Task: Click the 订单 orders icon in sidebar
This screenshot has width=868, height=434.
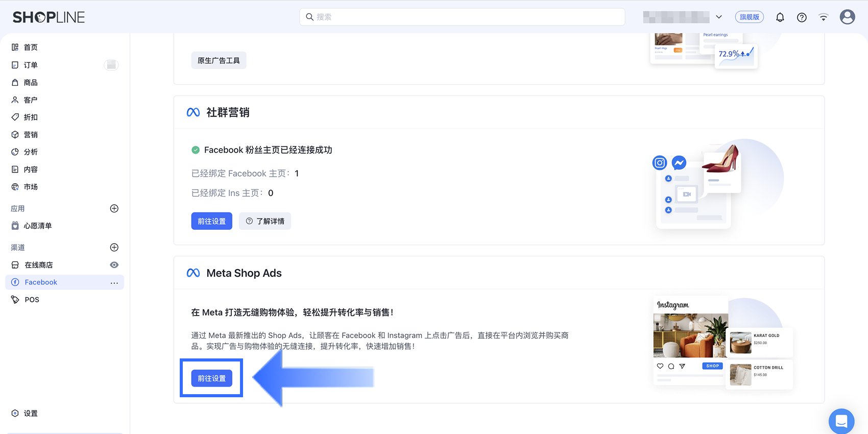Action: (15, 65)
